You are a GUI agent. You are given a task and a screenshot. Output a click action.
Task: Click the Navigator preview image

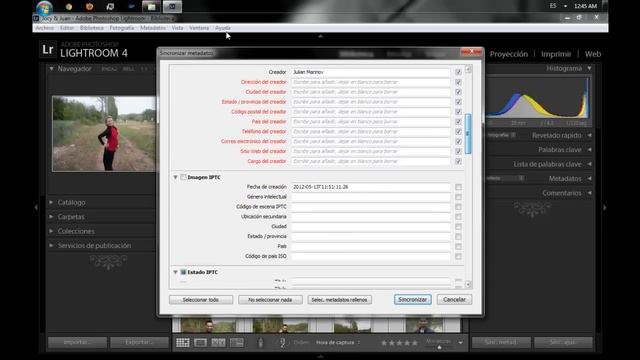[104, 133]
